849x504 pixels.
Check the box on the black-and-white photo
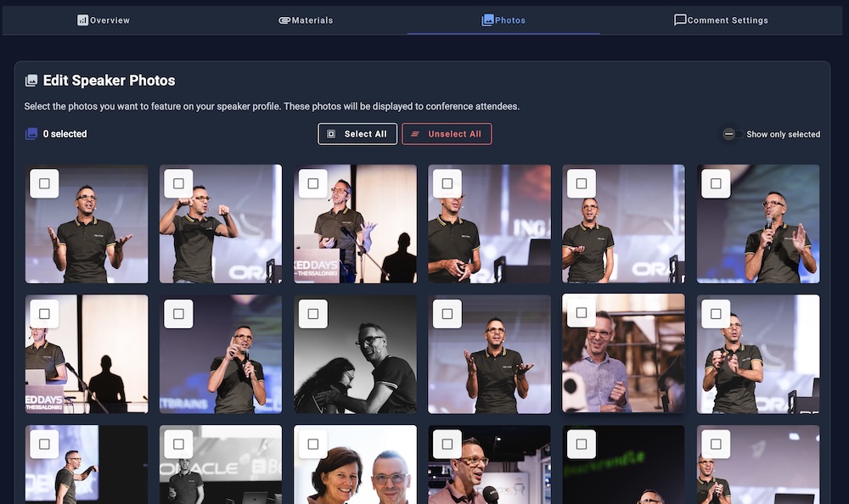tap(313, 314)
